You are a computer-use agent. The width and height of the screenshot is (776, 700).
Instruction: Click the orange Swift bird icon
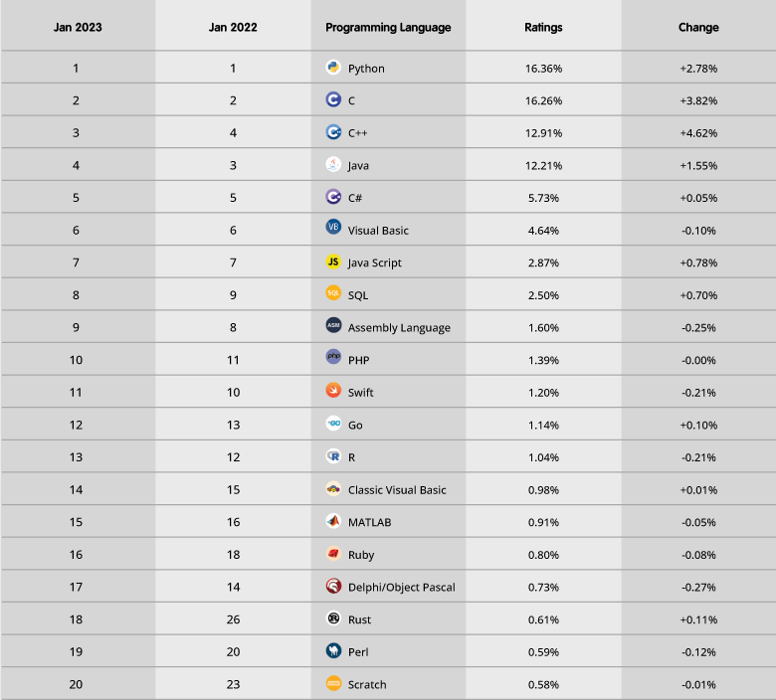333,392
